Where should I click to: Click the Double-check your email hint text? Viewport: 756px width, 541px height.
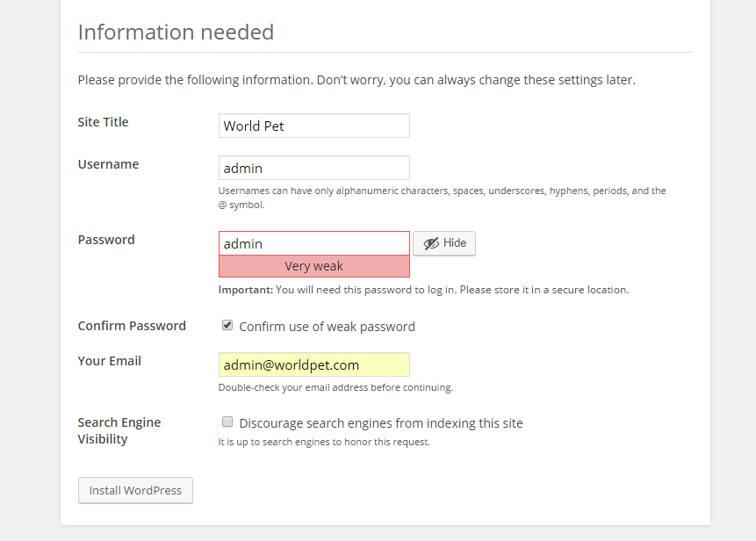335,387
